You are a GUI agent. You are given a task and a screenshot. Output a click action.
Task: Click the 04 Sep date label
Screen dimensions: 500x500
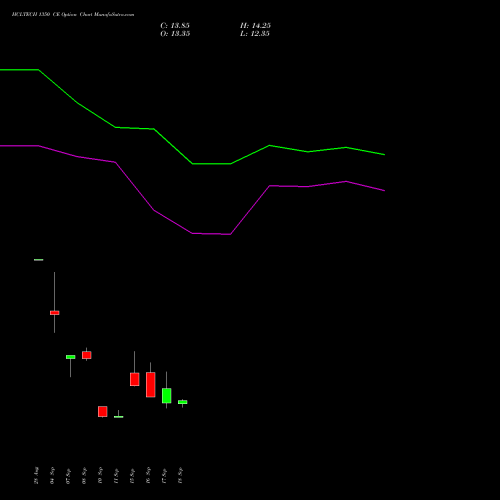pyautogui.click(x=52, y=475)
